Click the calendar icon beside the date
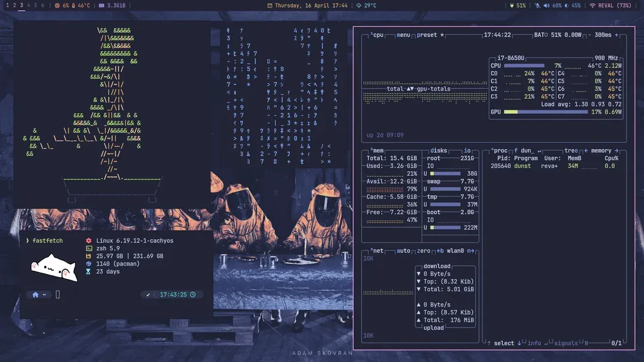 [x=270, y=6]
